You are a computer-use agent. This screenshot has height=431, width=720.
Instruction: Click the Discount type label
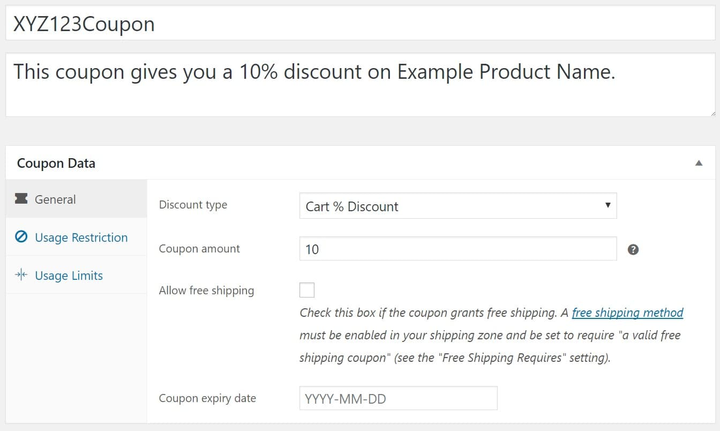point(193,205)
